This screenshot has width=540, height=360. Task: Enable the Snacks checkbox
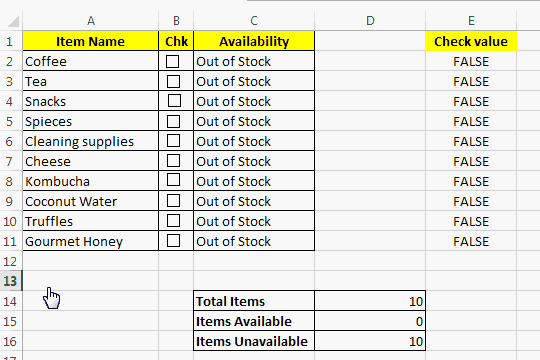coord(174,101)
